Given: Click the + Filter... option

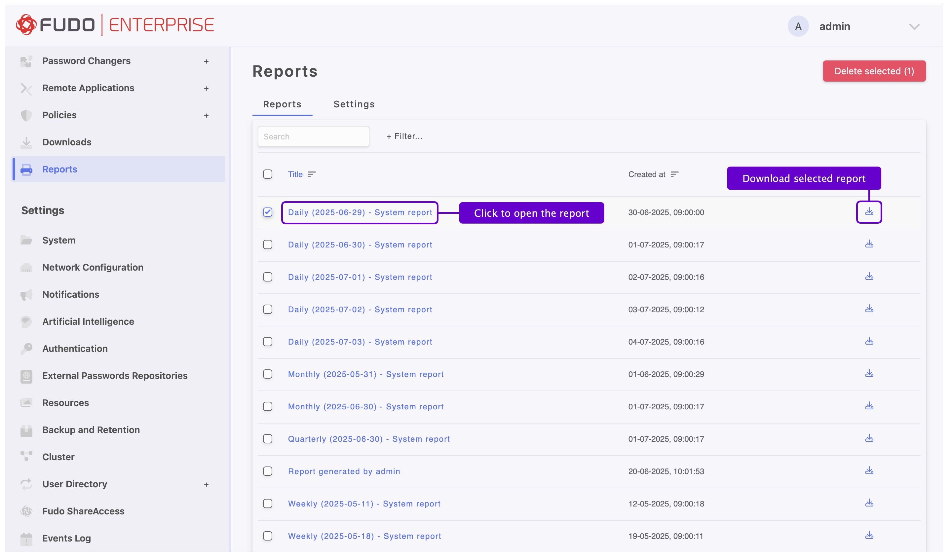Looking at the screenshot, I should click(404, 136).
